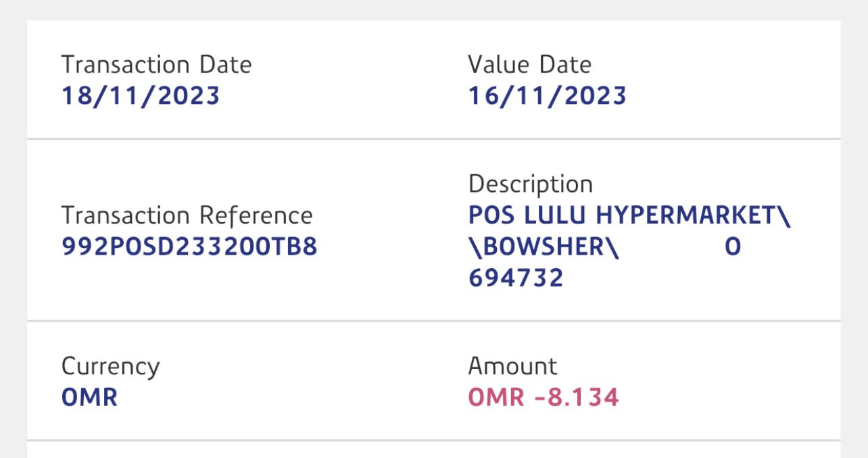Click the Amount label
The height and width of the screenshot is (458, 868).
(x=512, y=366)
